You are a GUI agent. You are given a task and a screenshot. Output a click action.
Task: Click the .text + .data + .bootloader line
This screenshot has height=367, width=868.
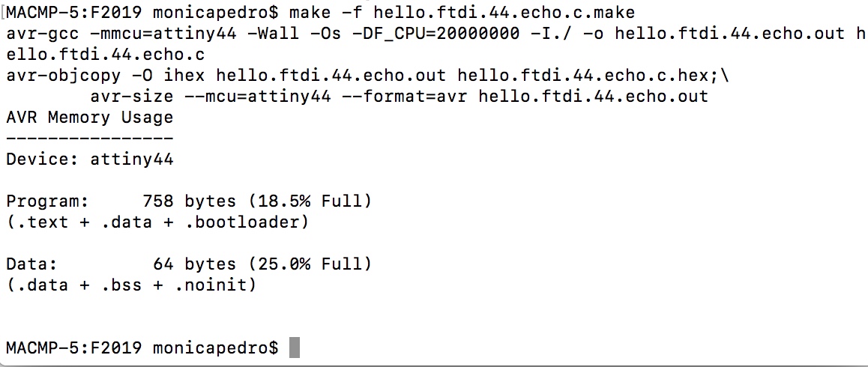pos(157,222)
